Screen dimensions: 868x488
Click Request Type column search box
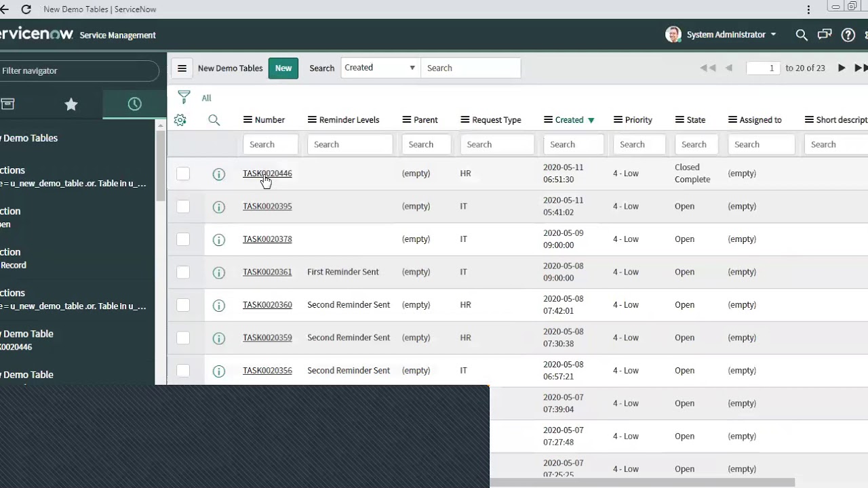498,144
